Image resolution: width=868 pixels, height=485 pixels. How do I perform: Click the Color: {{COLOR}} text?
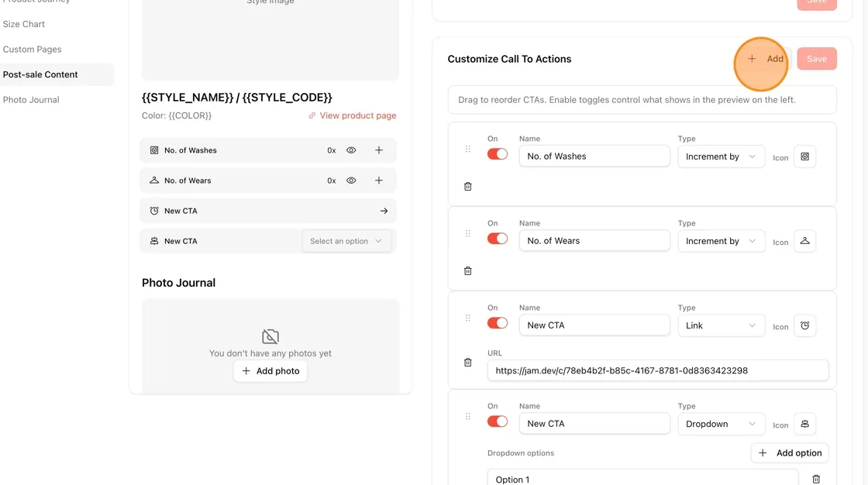click(177, 115)
